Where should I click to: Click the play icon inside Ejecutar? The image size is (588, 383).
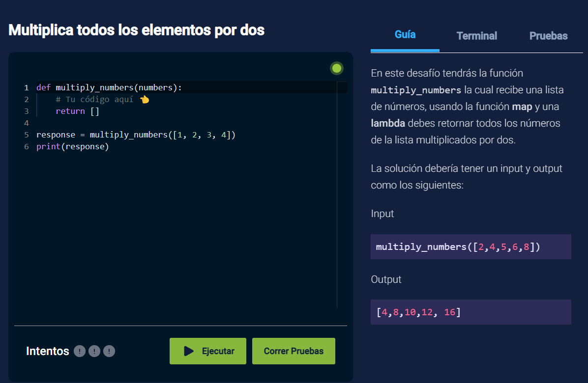[189, 351]
